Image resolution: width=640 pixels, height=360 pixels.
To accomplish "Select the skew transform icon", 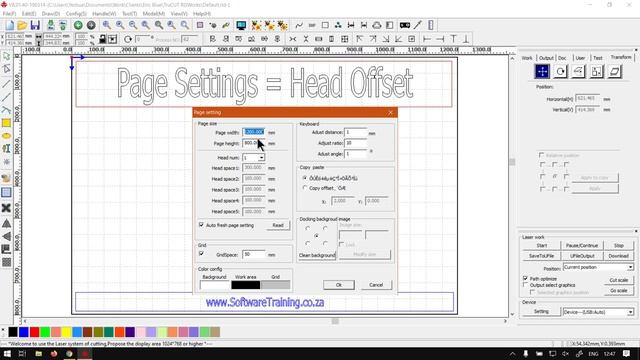I will tap(614, 71).
